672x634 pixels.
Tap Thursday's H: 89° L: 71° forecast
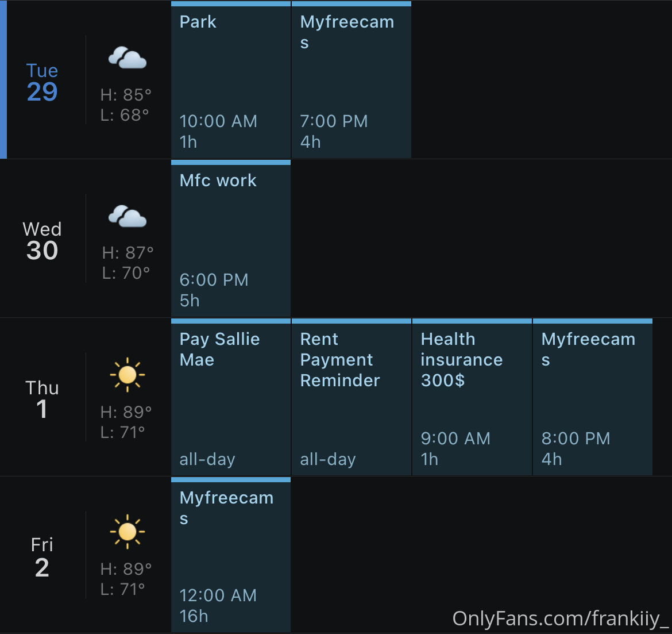pyautogui.click(x=126, y=422)
